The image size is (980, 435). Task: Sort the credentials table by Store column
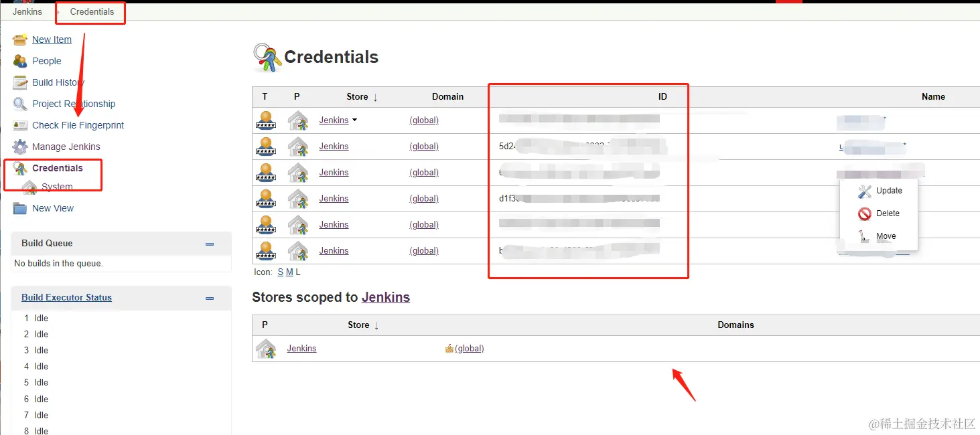pyautogui.click(x=362, y=97)
